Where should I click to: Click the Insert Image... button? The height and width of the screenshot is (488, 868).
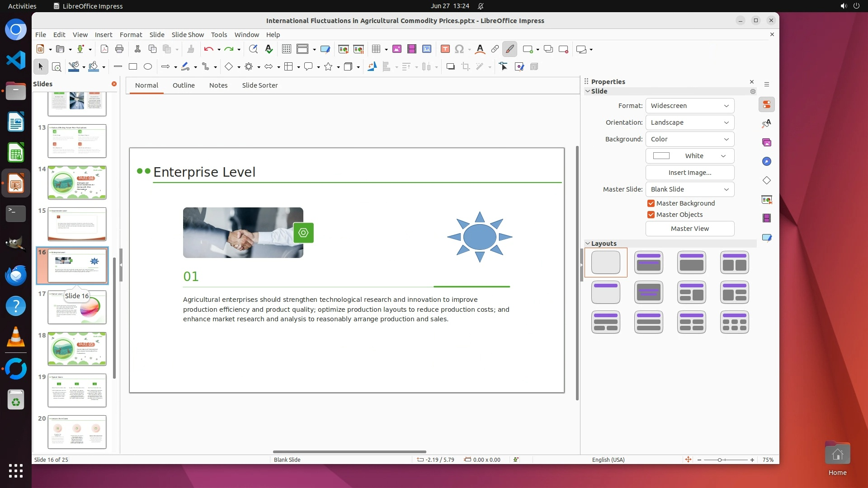tap(689, 173)
